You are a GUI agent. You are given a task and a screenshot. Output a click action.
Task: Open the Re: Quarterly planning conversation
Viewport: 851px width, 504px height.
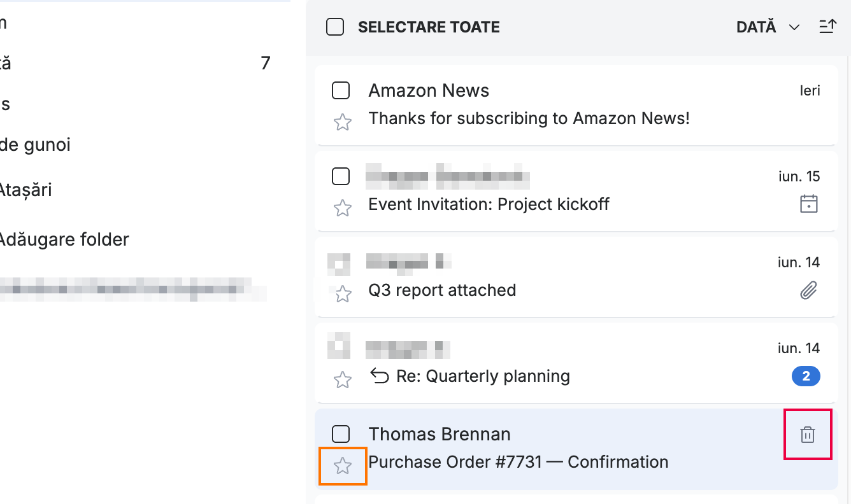click(576, 364)
